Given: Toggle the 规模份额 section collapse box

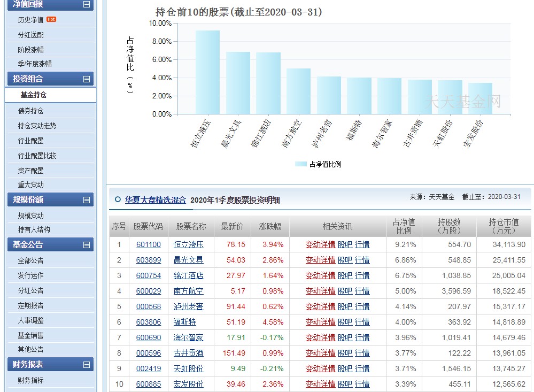Looking at the screenshot, I should coord(87,199).
